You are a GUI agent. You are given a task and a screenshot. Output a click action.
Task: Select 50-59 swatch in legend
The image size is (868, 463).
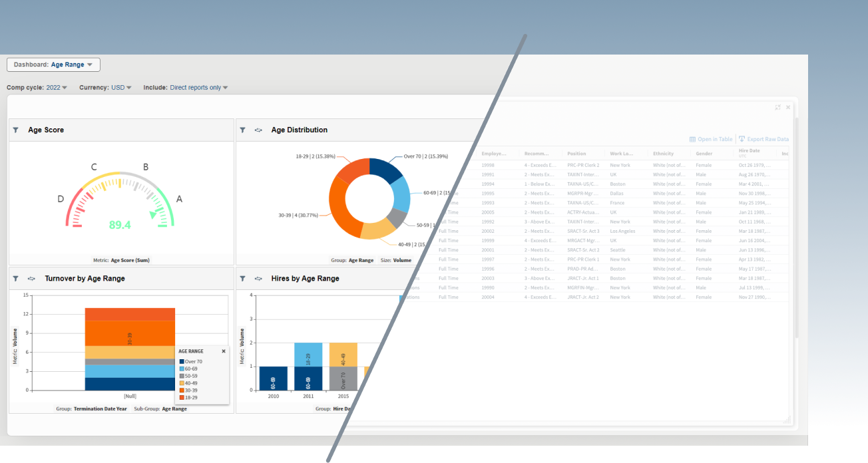(182, 376)
